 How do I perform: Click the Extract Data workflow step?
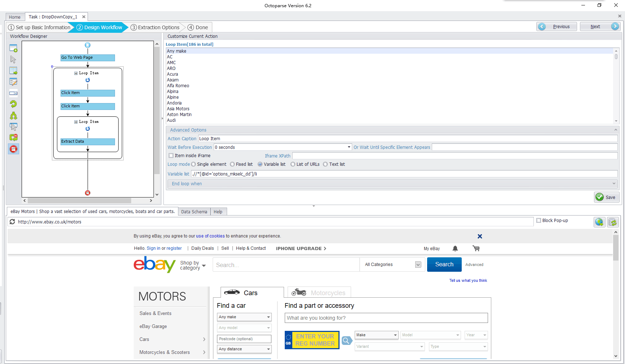coord(88,142)
